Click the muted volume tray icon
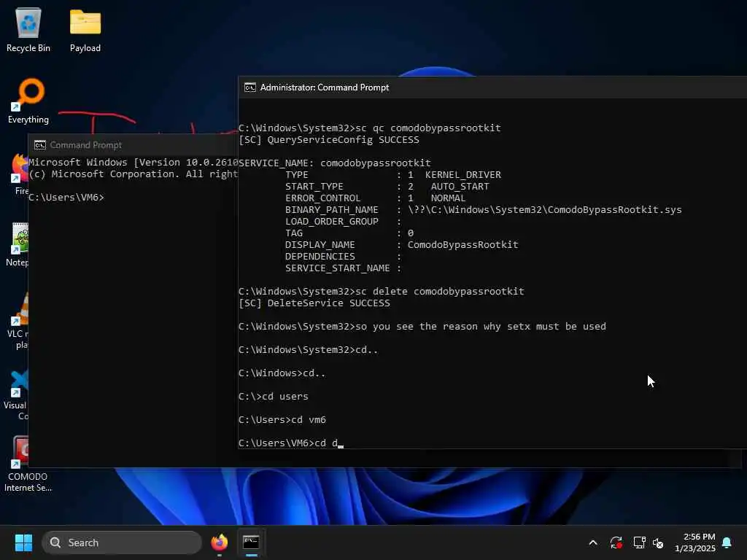The image size is (747, 560). pos(658,542)
